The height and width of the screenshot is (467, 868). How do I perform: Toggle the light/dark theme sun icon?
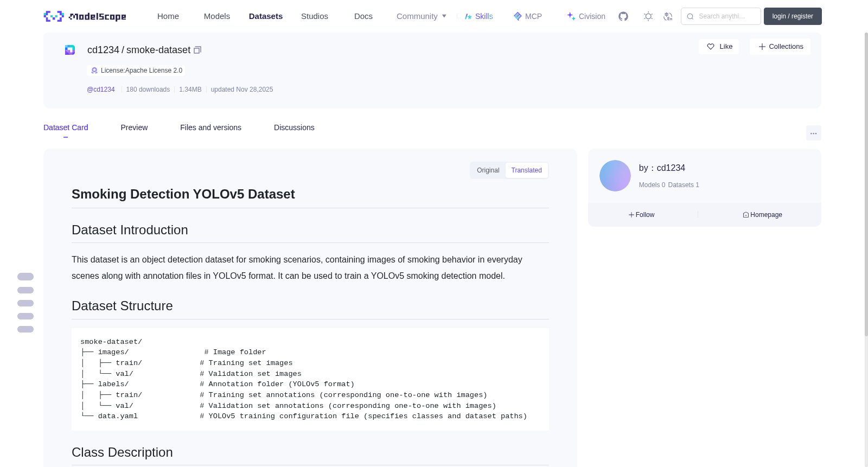648,16
